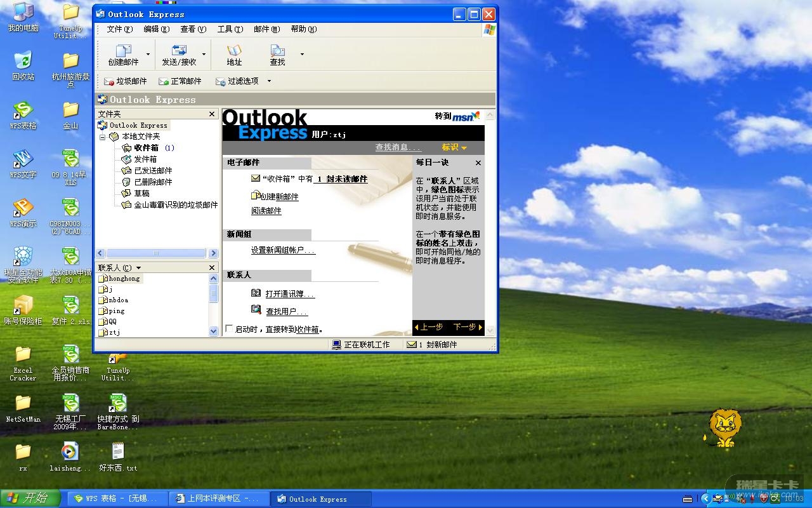Click the 创建新邮件 link

pos(279,197)
